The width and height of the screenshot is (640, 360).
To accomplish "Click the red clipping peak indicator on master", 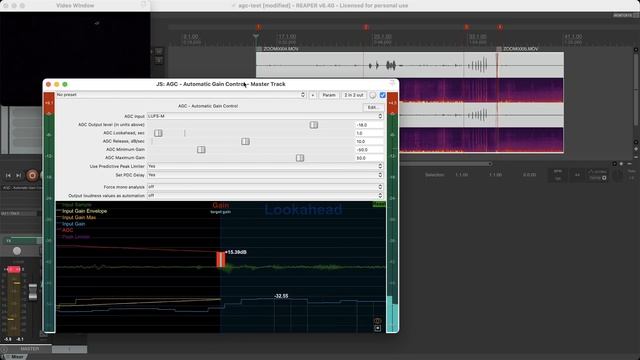I will pos(13,269).
